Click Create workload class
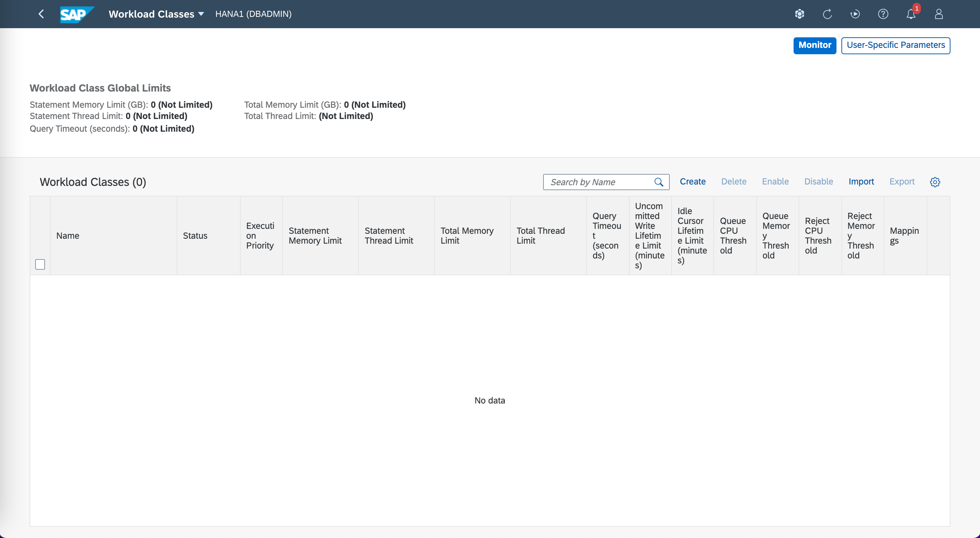 tap(692, 182)
